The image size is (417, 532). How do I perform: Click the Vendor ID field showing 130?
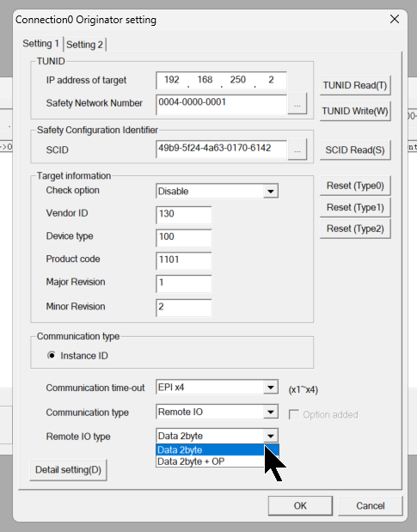[183, 215]
